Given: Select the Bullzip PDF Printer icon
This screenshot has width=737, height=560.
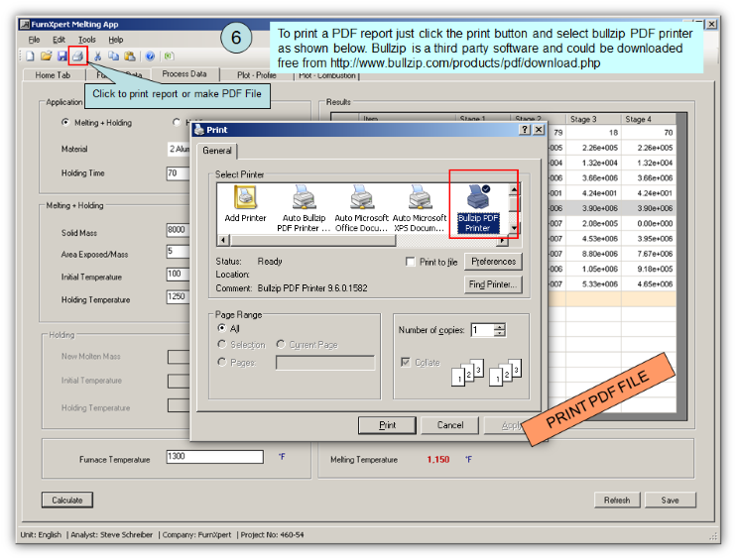Looking at the screenshot, I should [478, 208].
